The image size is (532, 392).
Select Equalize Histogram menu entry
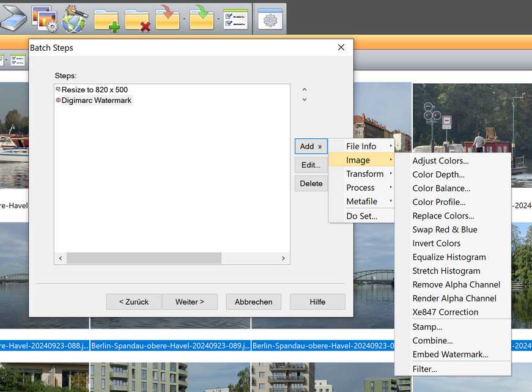point(449,257)
